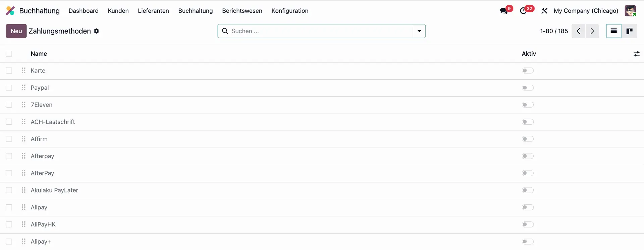Enable the Aktiv toggle for Affirm
Image resolution: width=644 pixels, height=250 pixels.
tap(528, 139)
